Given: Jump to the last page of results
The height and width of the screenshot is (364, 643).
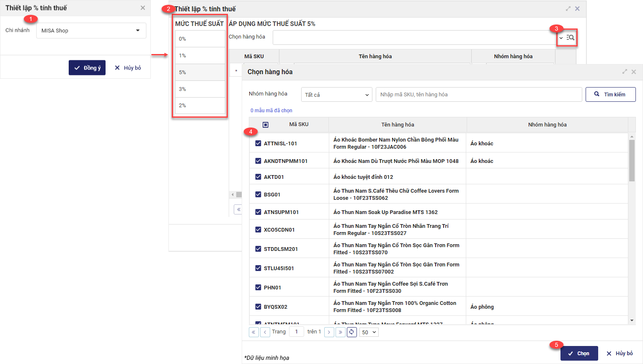Looking at the screenshot, I should 340,332.
